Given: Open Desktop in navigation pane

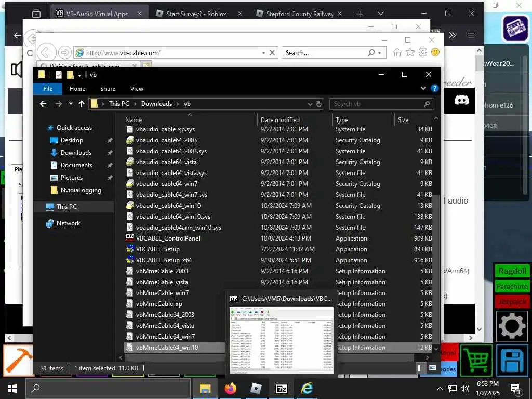Looking at the screenshot, I should (72, 140).
